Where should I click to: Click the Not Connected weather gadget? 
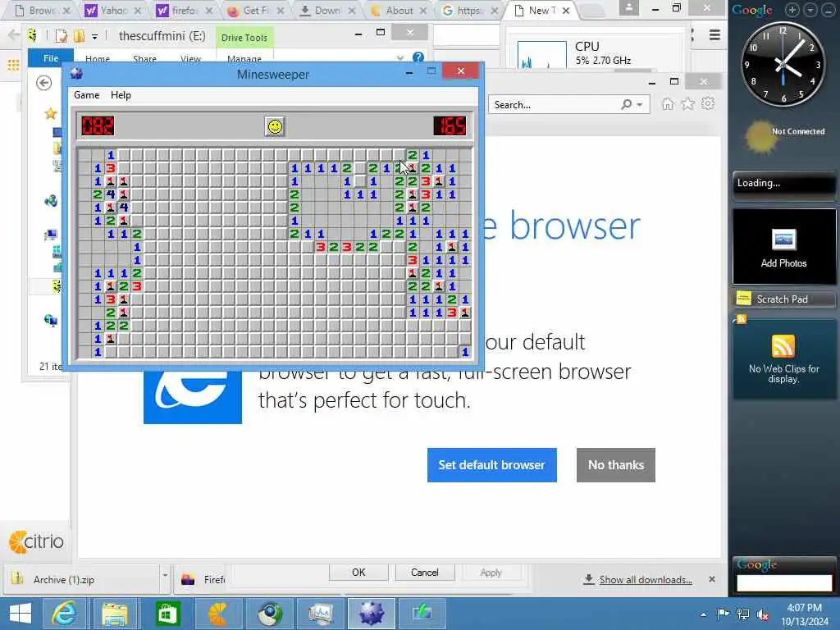(785, 137)
